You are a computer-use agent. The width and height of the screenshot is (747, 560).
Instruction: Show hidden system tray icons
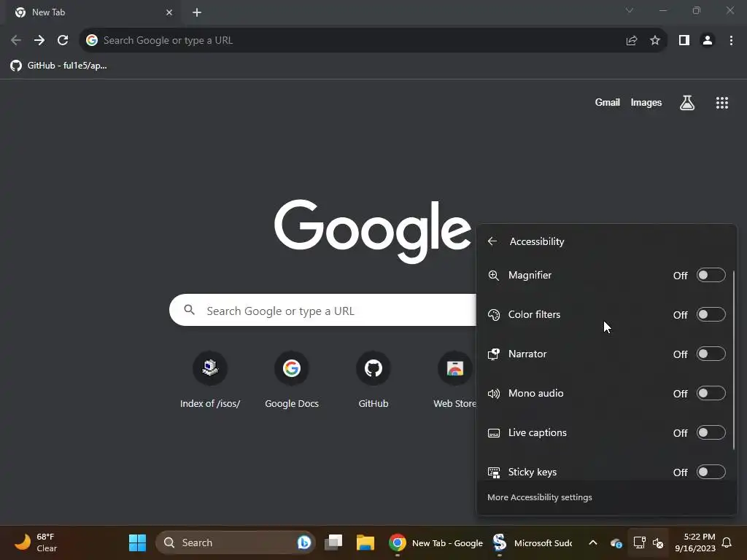tap(592, 542)
